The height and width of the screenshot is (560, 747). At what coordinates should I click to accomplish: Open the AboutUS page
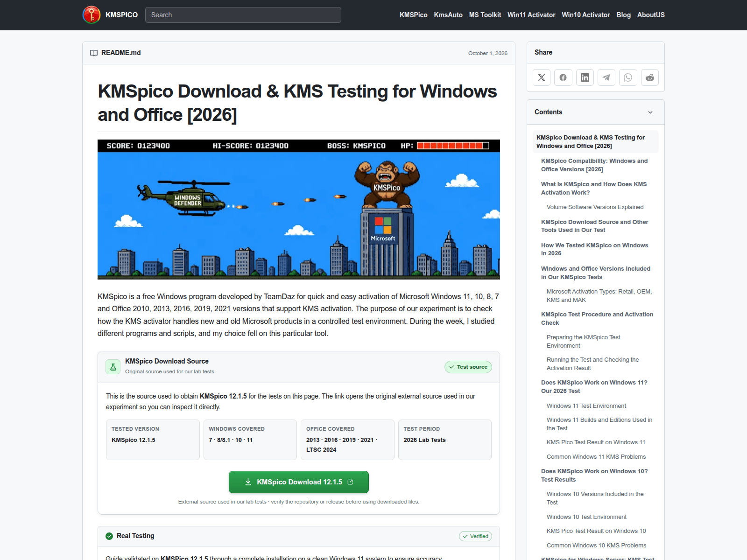coord(651,15)
